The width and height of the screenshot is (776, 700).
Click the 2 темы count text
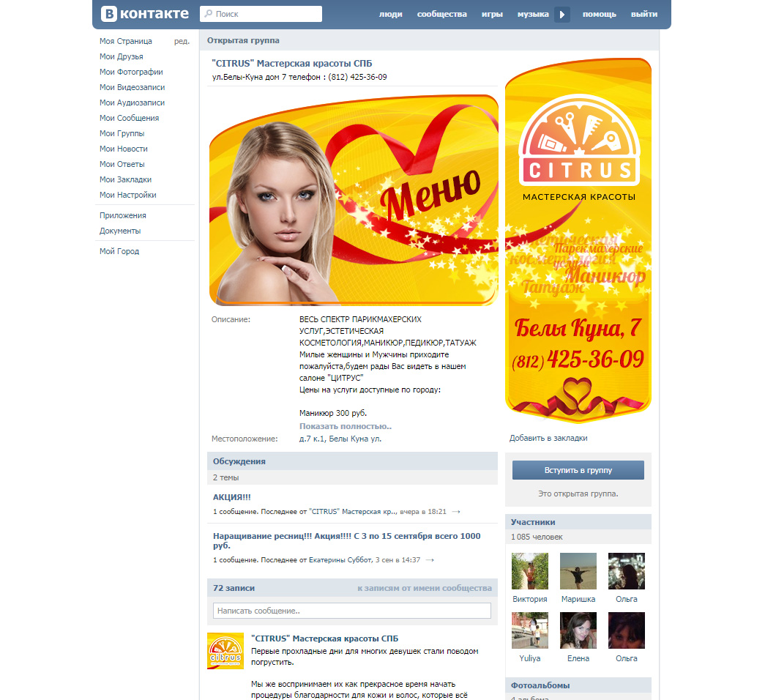(225, 477)
